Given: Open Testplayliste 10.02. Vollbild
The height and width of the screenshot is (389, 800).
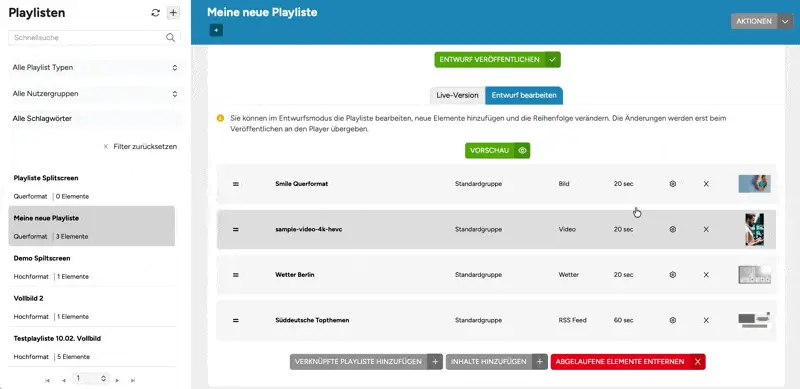Looking at the screenshot, I should click(92, 347).
